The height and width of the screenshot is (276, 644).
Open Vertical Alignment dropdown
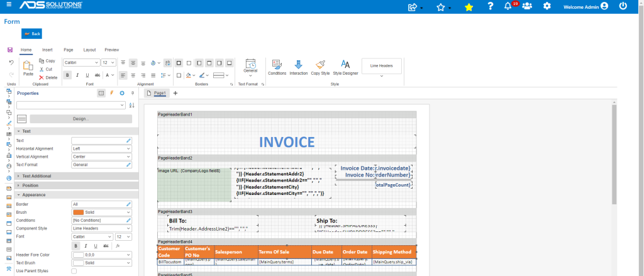click(101, 157)
